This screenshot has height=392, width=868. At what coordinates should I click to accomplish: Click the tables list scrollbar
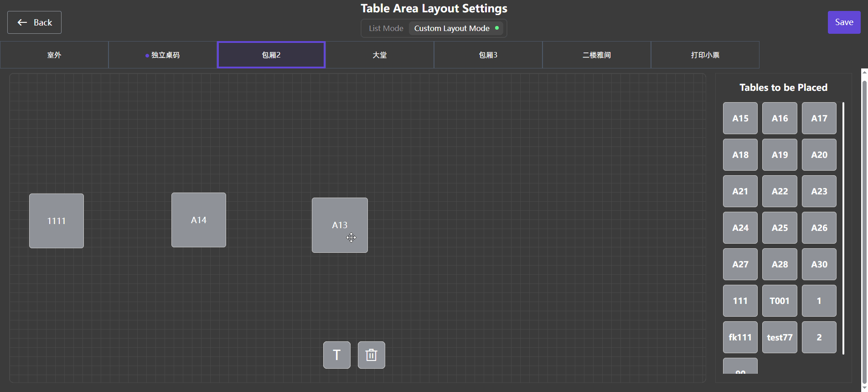843,228
